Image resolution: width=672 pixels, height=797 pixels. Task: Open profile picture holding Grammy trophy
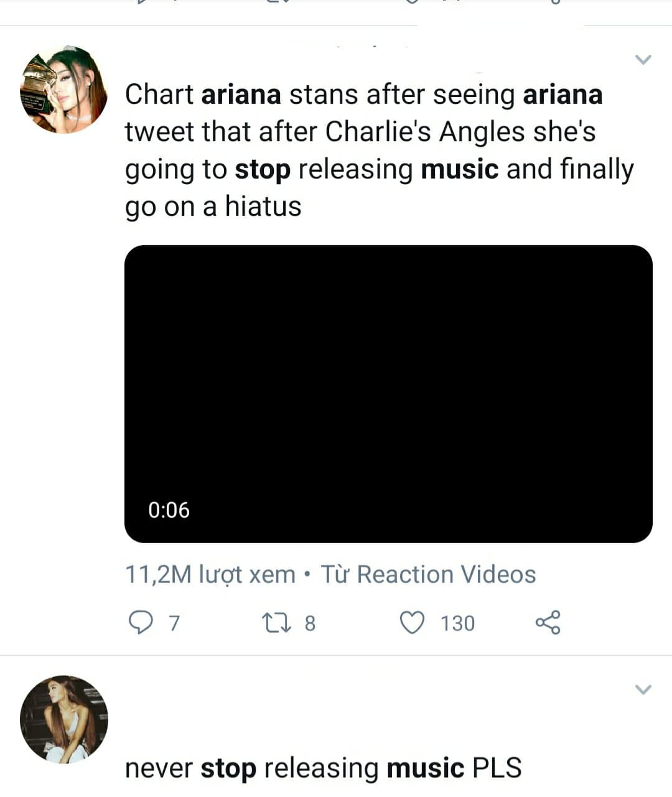63,89
